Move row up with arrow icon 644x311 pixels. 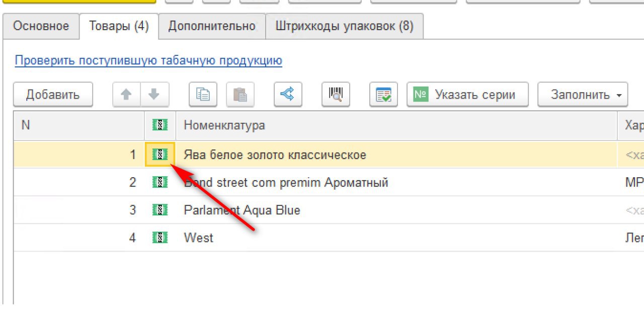point(127,95)
